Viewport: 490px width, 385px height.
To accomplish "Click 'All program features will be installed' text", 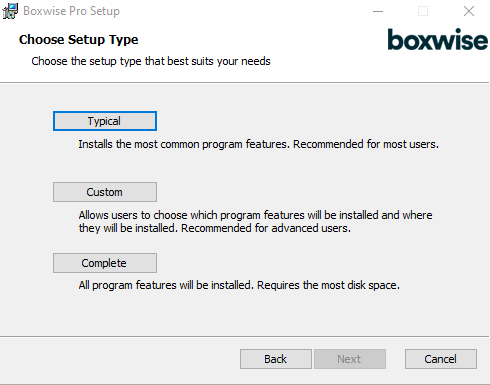I will tap(166, 285).
